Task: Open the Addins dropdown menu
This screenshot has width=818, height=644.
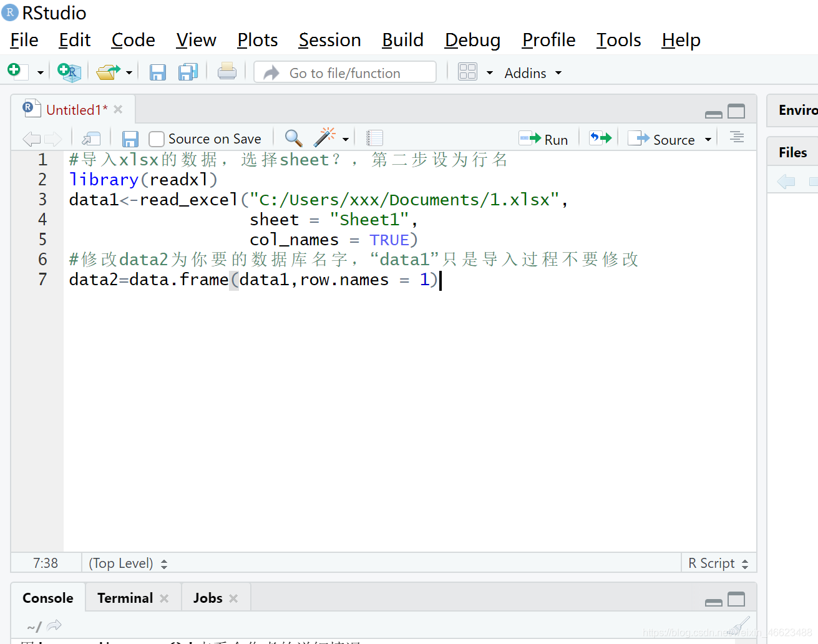Action: pos(533,73)
